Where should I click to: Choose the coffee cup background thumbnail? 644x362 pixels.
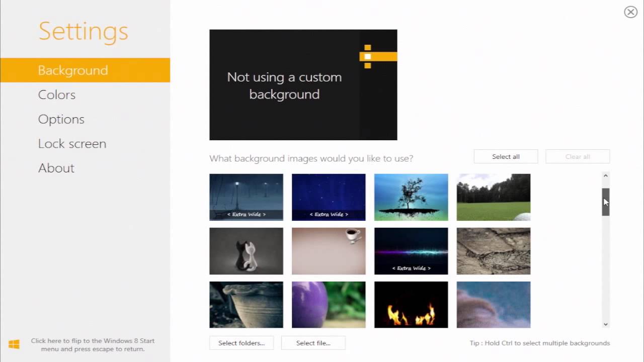pos(329,251)
